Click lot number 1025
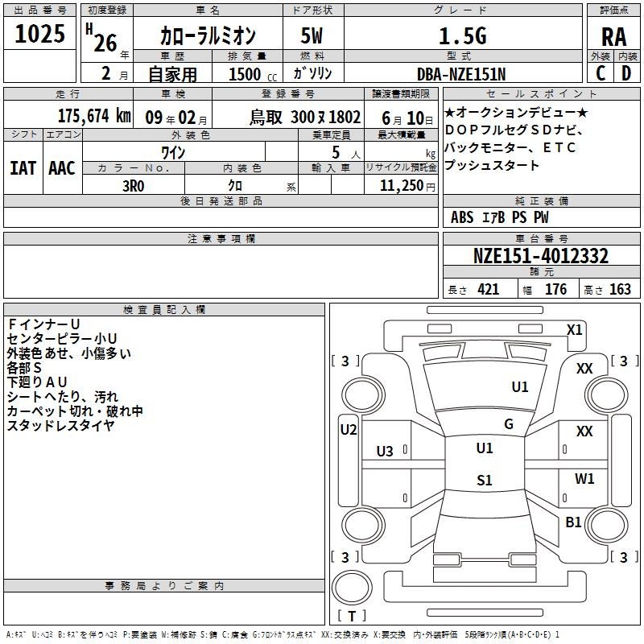 (x=40, y=34)
